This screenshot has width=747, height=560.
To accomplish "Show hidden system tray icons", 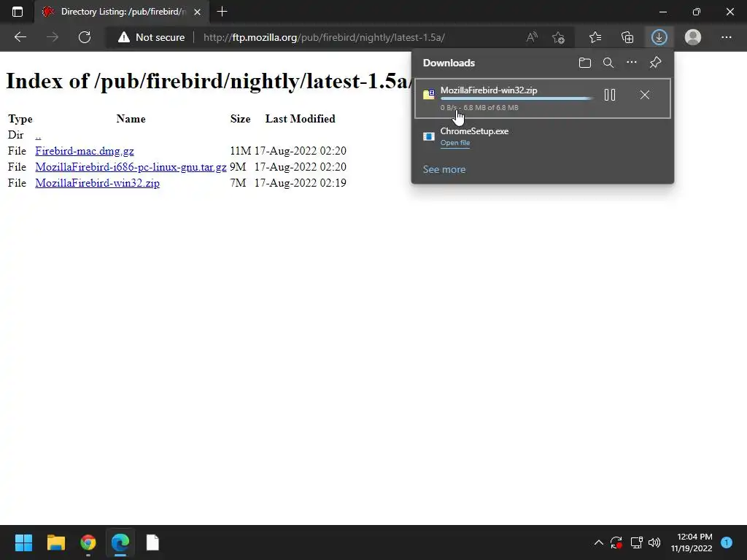I will click(599, 542).
